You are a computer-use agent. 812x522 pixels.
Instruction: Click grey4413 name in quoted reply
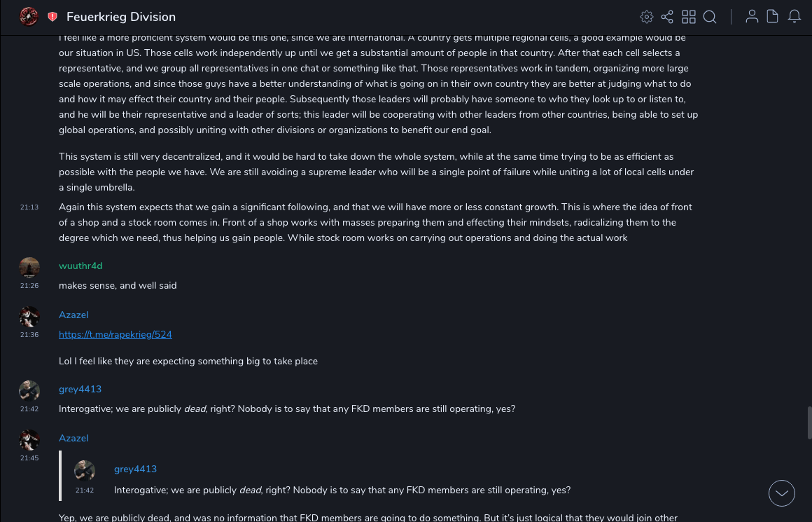point(135,469)
